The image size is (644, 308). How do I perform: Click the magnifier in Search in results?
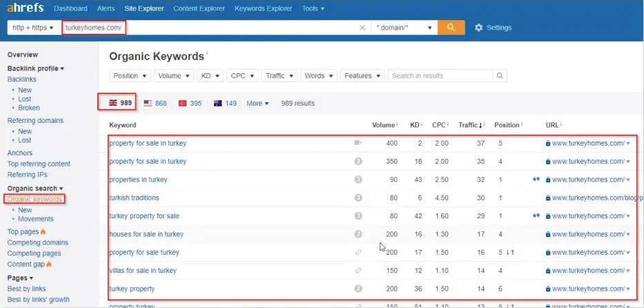500,75
